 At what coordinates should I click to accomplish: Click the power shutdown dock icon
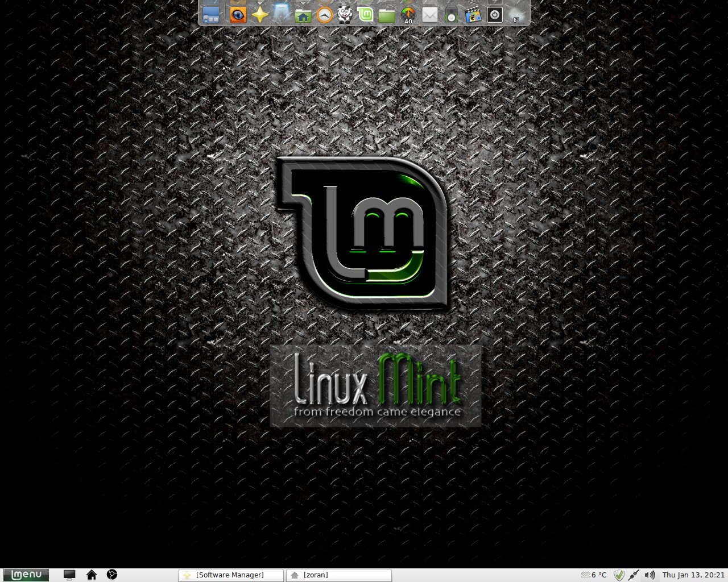point(495,14)
